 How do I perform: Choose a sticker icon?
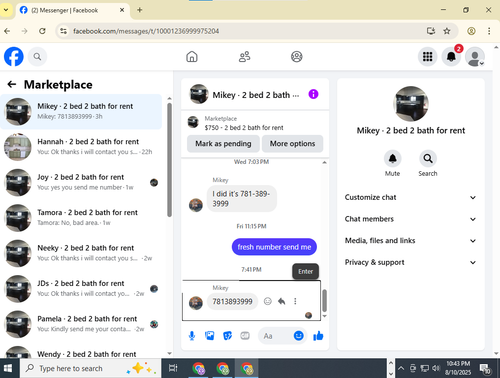227,336
